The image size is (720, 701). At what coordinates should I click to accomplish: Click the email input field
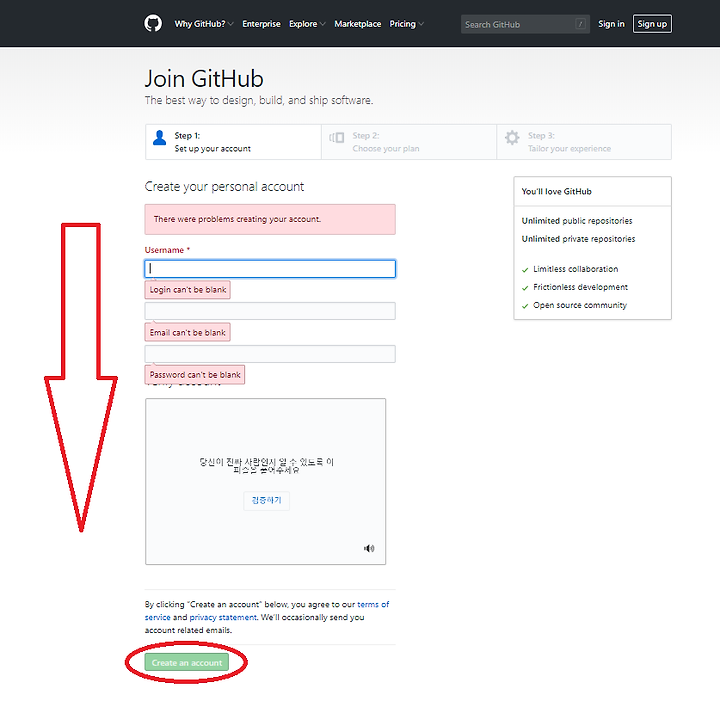coord(270,311)
